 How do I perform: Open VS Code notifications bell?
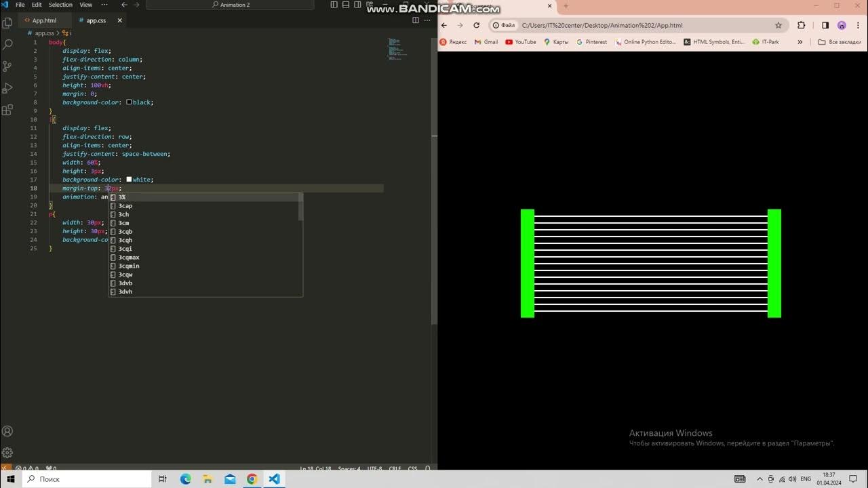click(x=428, y=468)
